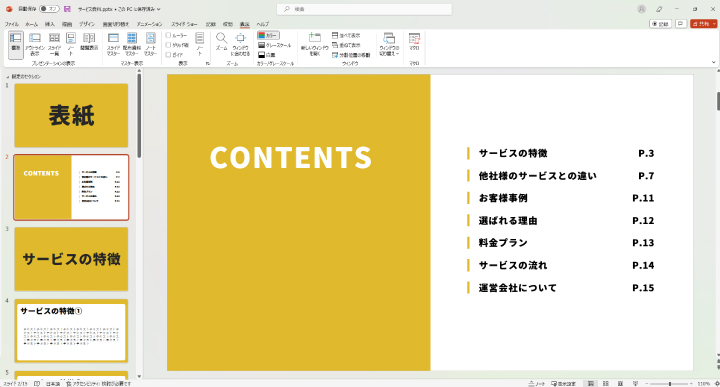720x387 pixels.
Task: Open the Home (ホーム) tab
Action: (x=31, y=24)
